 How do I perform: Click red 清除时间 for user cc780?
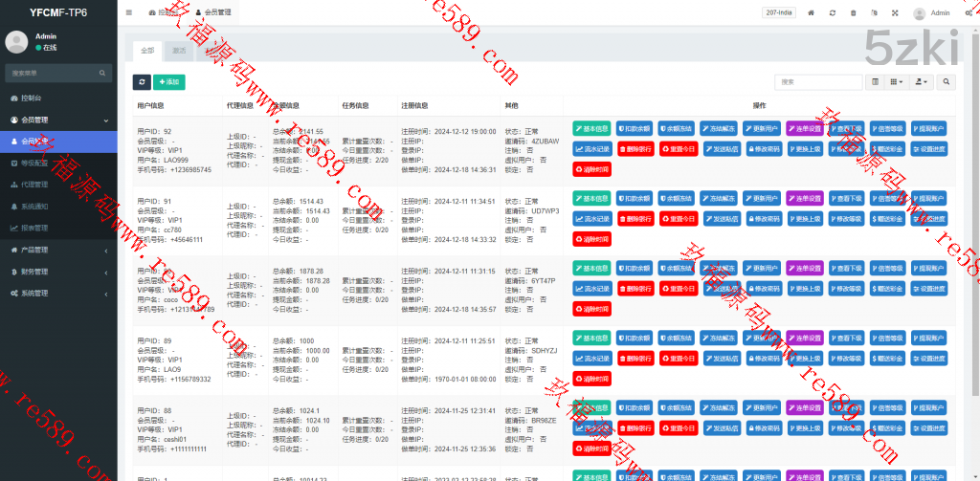coord(591,239)
